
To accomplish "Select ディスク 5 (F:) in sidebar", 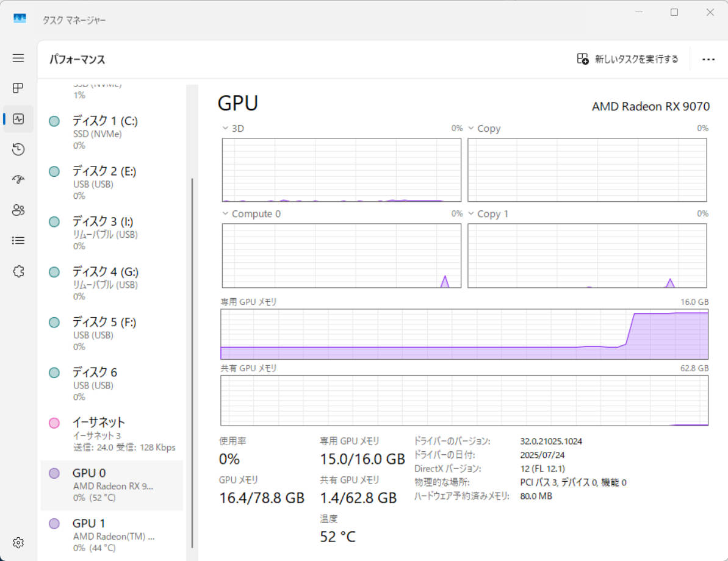I will click(112, 334).
